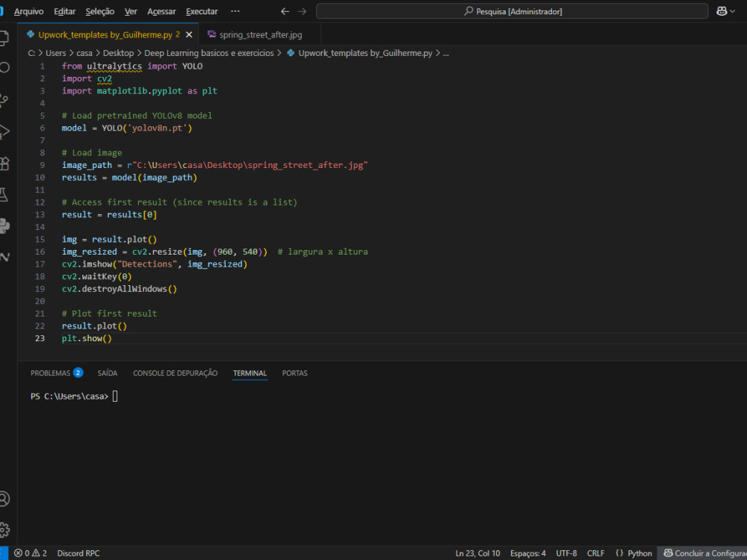Click the image_path assignment line
747x560 pixels.
(x=215, y=165)
